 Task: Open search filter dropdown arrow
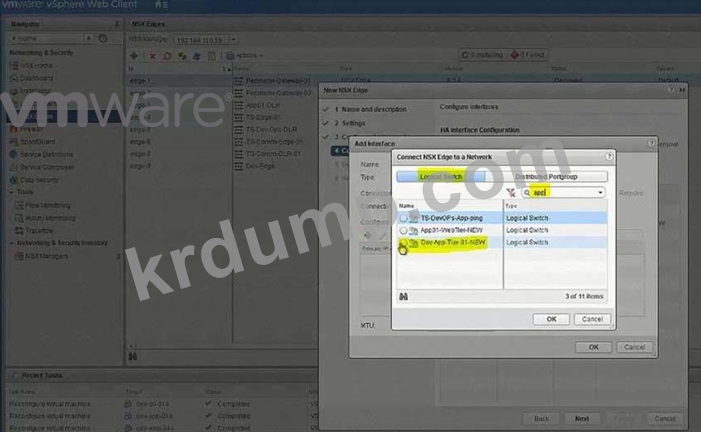[x=600, y=193]
